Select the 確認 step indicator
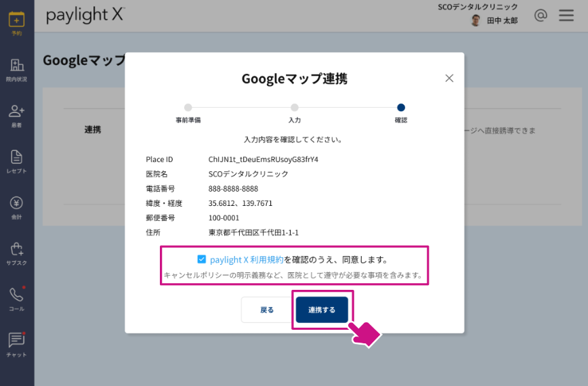Screen dimensions: 588x386 (401, 108)
